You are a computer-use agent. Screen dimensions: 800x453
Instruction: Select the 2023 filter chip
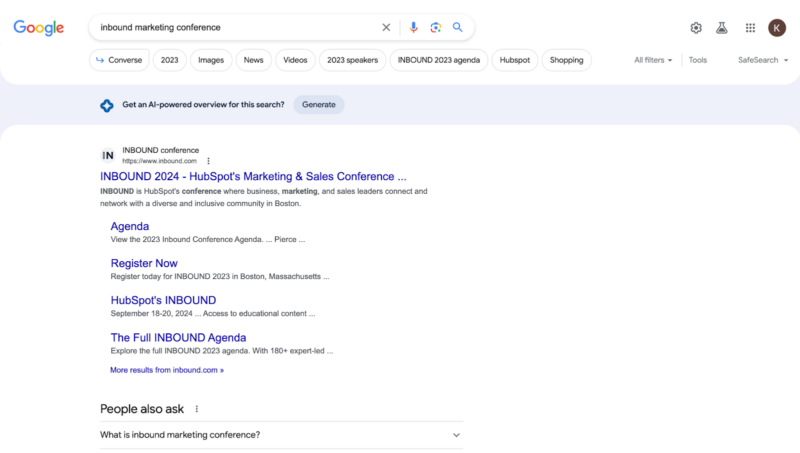[169, 60]
